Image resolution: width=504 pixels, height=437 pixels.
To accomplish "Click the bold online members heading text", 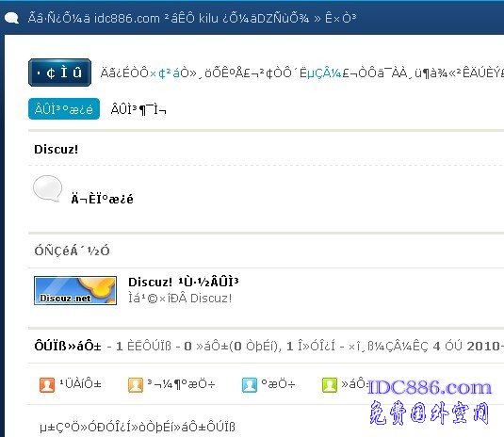I will tap(68, 347).
